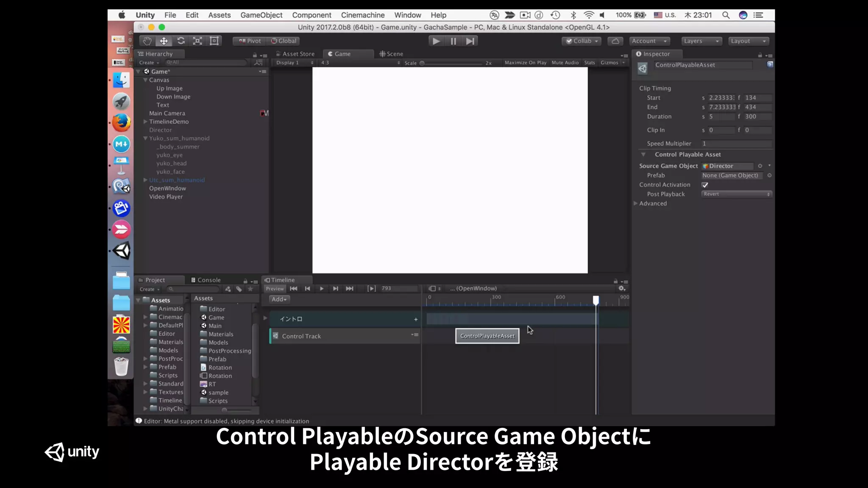Select Video Player in Hierarchy
The height and width of the screenshot is (488, 868).
(x=166, y=197)
